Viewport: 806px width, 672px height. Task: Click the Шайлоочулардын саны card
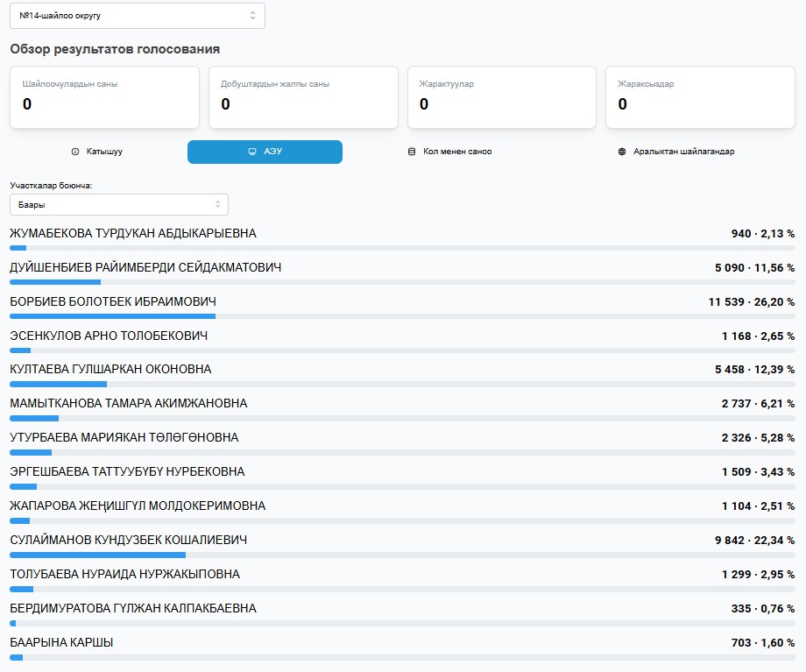[104, 97]
